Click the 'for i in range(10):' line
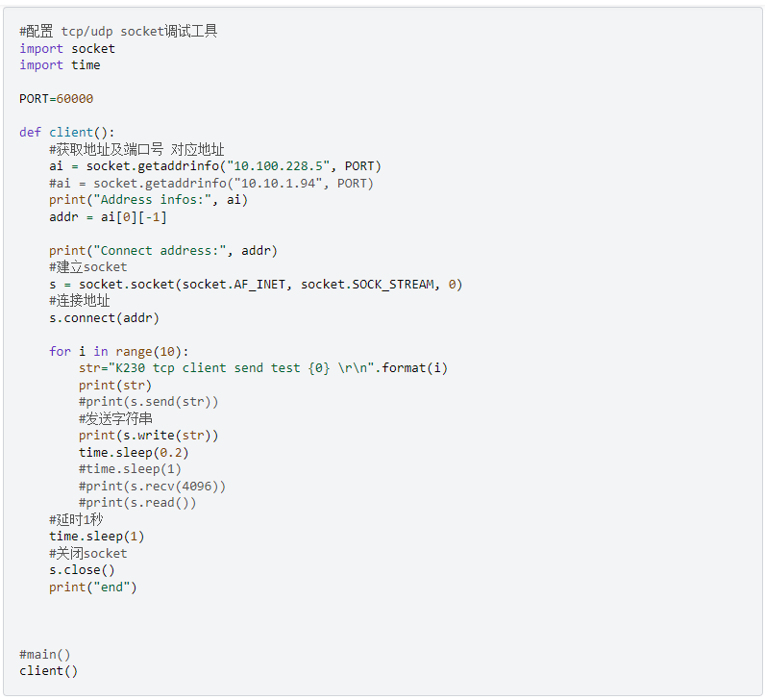 click(119, 352)
